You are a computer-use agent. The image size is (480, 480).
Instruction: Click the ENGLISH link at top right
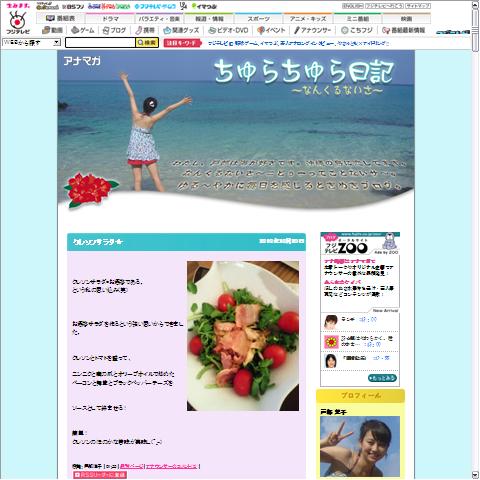[x=353, y=6]
